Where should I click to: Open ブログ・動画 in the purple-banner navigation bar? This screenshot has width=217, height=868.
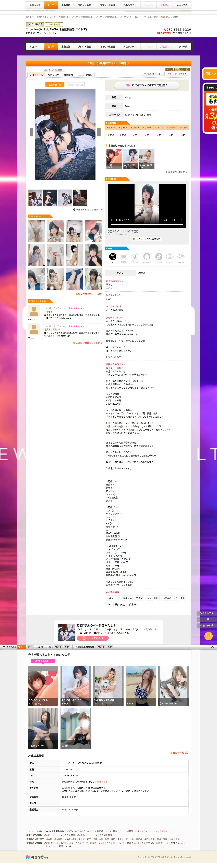[84, 47]
